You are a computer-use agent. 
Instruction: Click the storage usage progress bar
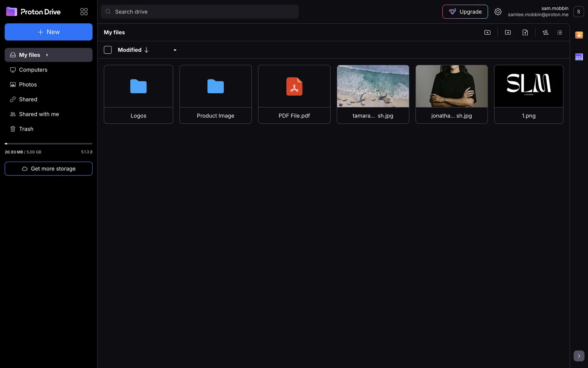48,144
